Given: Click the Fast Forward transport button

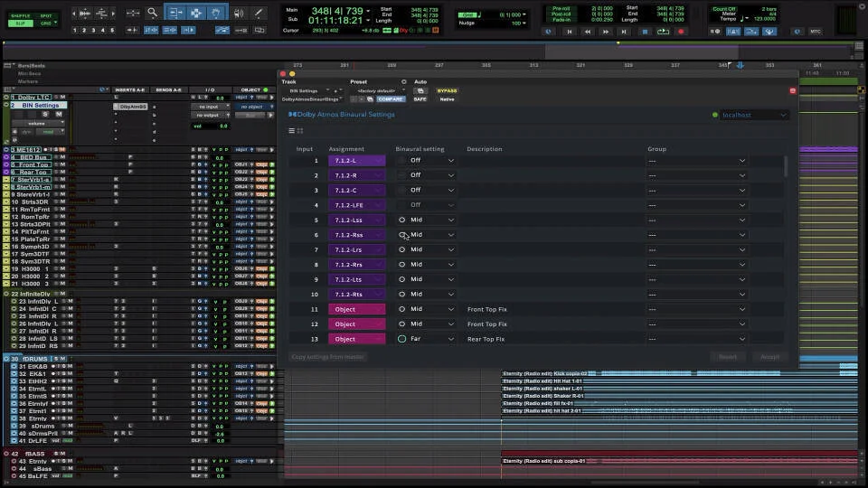Looking at the screenshot, I should click(606, 32).
